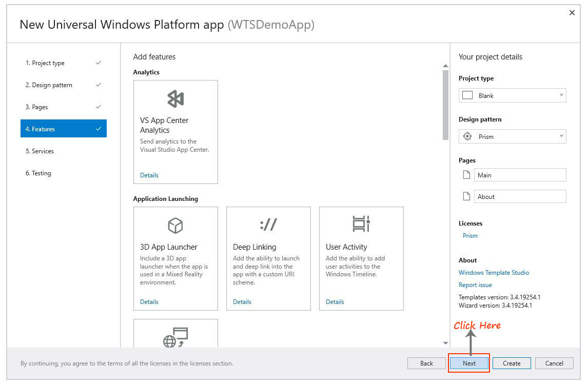Click the Analytics section heading
The width and height of the screenshot is (588, 386).
146,72
